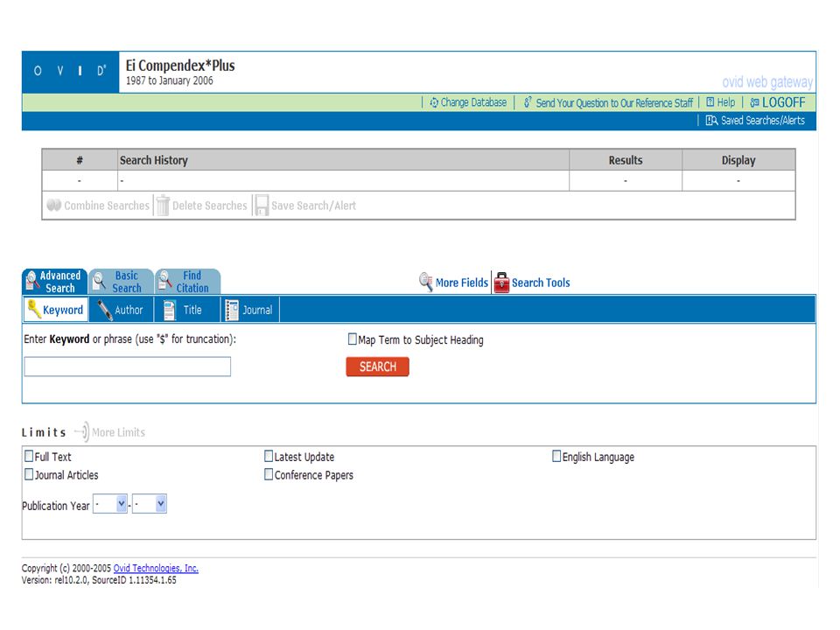Click the OVID logo
The image size is (840, 630).
[x=70, y=72]
